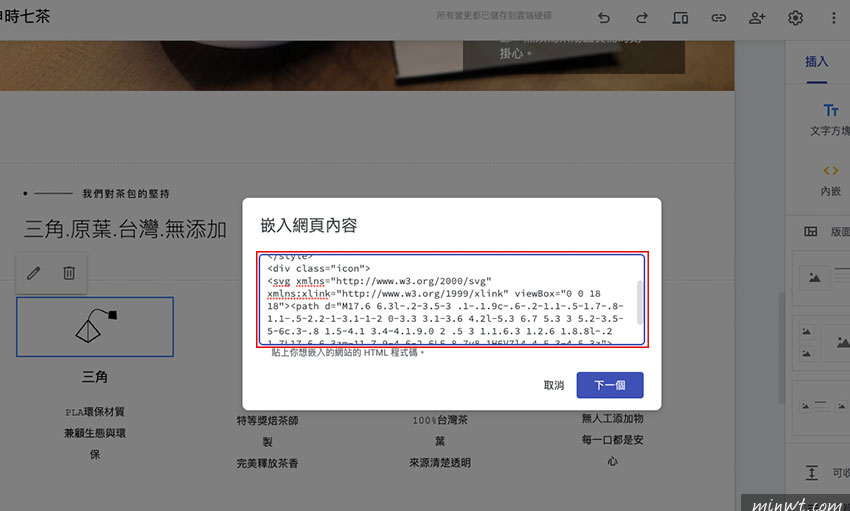Image resolution: width=850 pixels, height=511 pixels.
Task: Click the code field scrollbar
Action: tap(640, 302)
